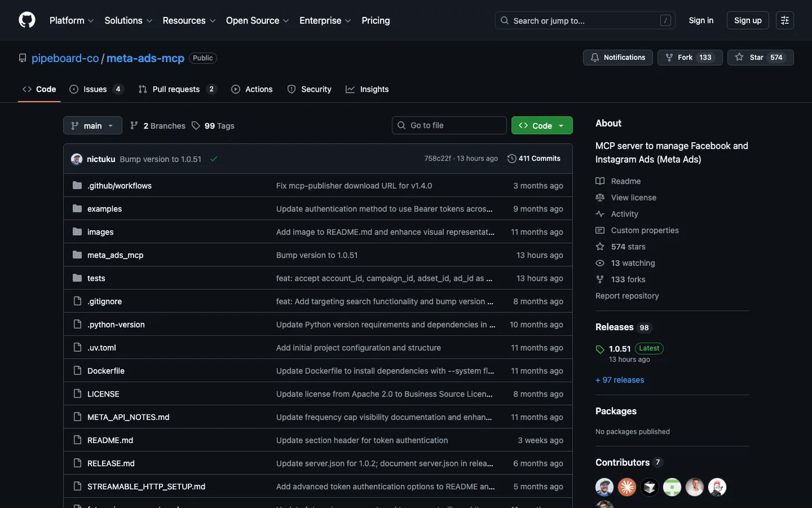Viewport: 812px width, 508px height.
Task: Toggle watching via the eye icon
Action: 599,262
